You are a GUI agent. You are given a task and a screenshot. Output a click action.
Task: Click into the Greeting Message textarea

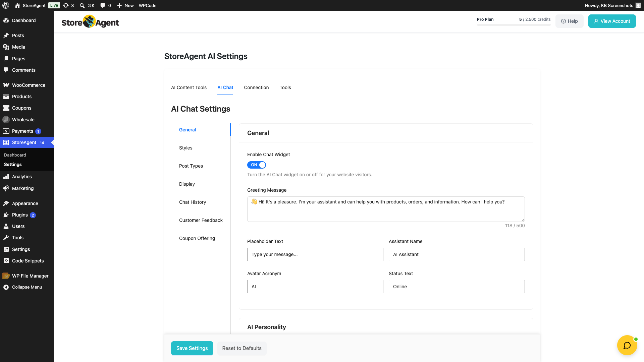coord(386,209)
